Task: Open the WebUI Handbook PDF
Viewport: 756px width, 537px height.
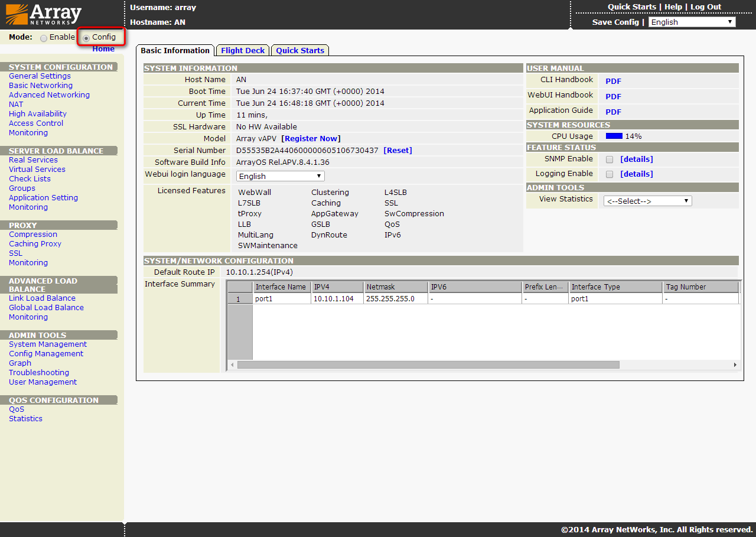Action: (x=613, y=97)
